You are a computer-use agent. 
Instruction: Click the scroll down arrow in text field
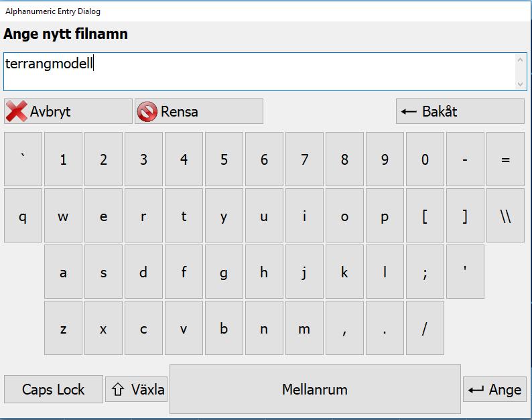point(520,84)
